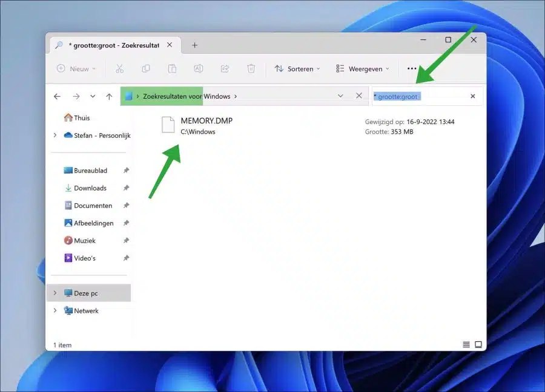The image size is (545, 392).
Task: Go back with the left arrow
Action: 58,97
